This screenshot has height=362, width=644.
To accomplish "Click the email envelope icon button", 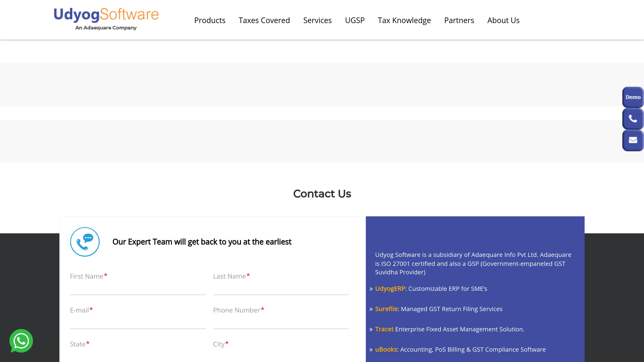I will coord(632,140).
